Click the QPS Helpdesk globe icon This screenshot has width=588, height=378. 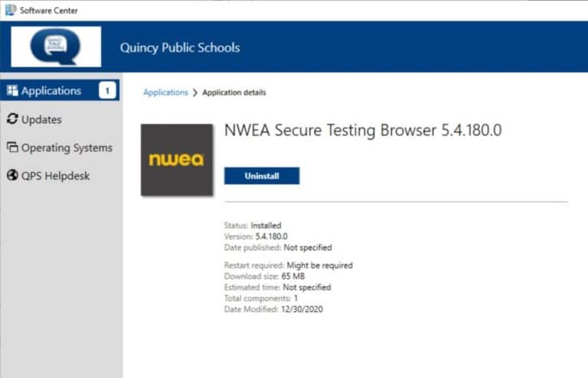tap(12, 175)
